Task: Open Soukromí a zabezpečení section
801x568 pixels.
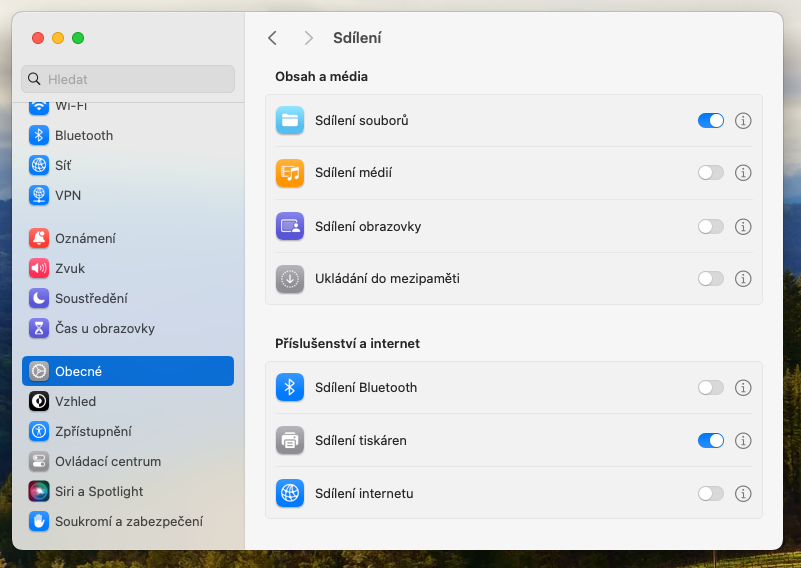Action: click(129, 521)
